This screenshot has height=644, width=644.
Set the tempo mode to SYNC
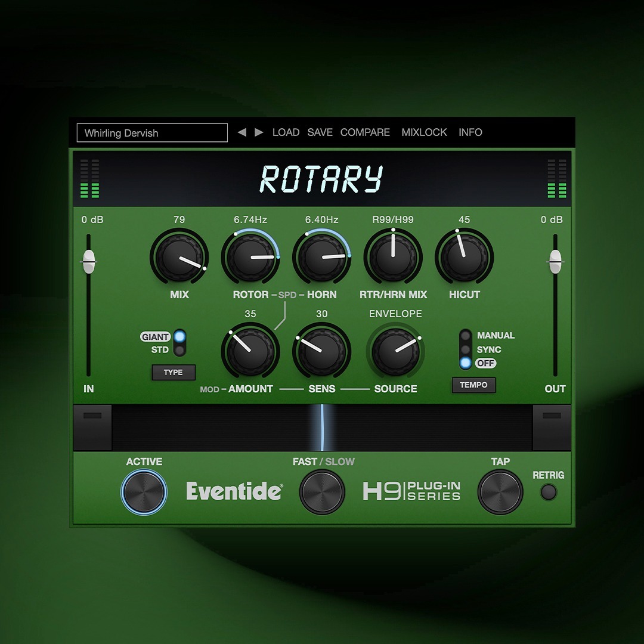coord(467,349)
